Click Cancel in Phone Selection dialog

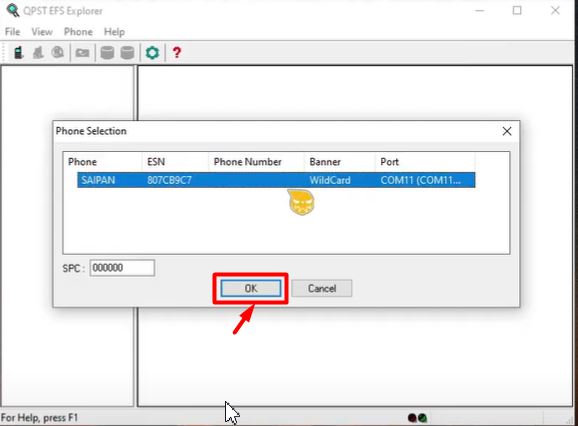322,288
